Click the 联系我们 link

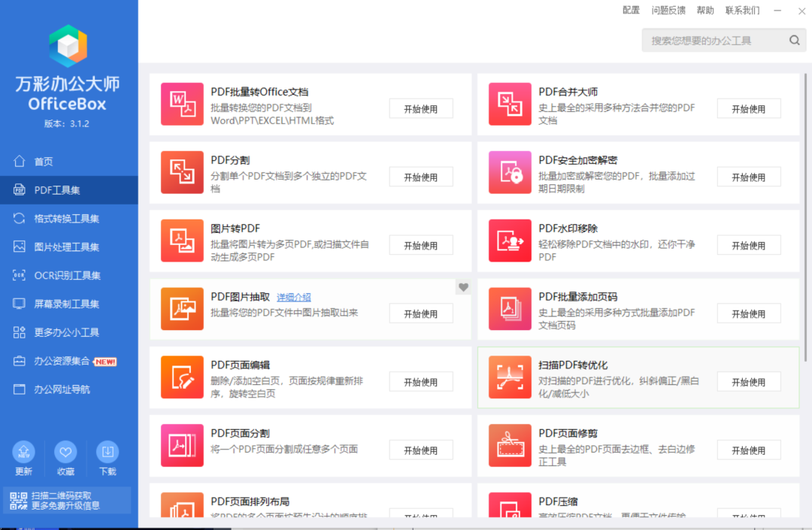743,11
